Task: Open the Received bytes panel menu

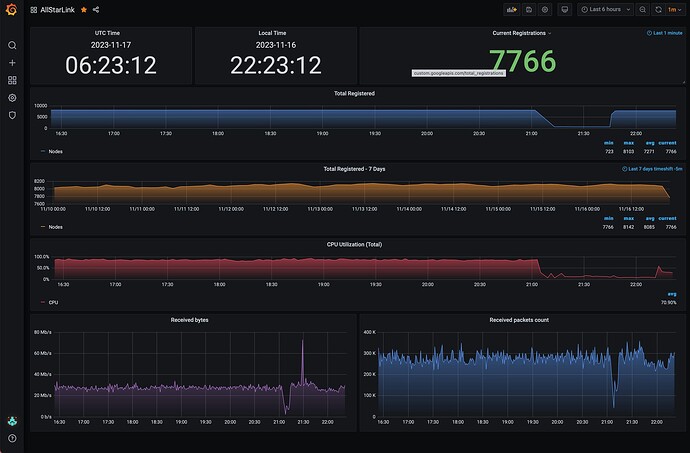Action: coord(190,320)
